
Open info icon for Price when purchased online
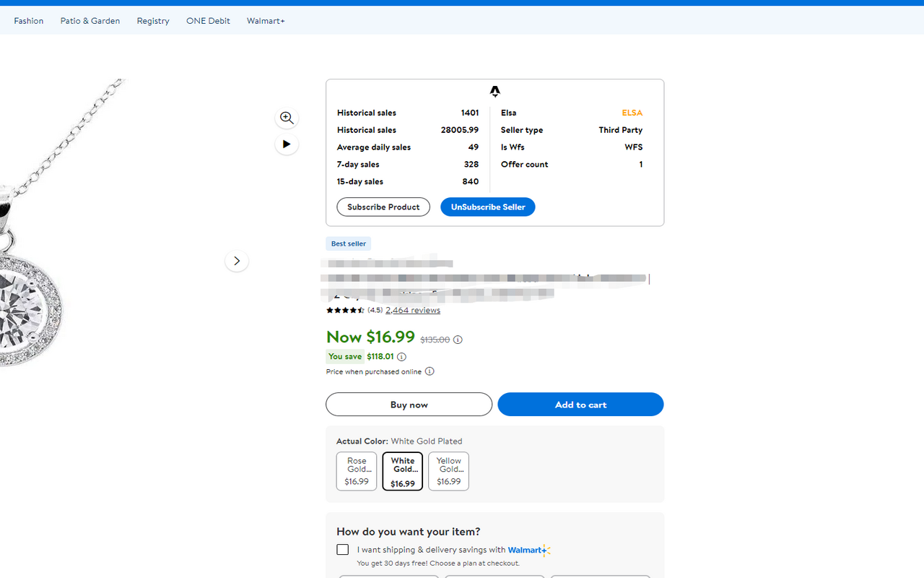[x=430, y=371]
